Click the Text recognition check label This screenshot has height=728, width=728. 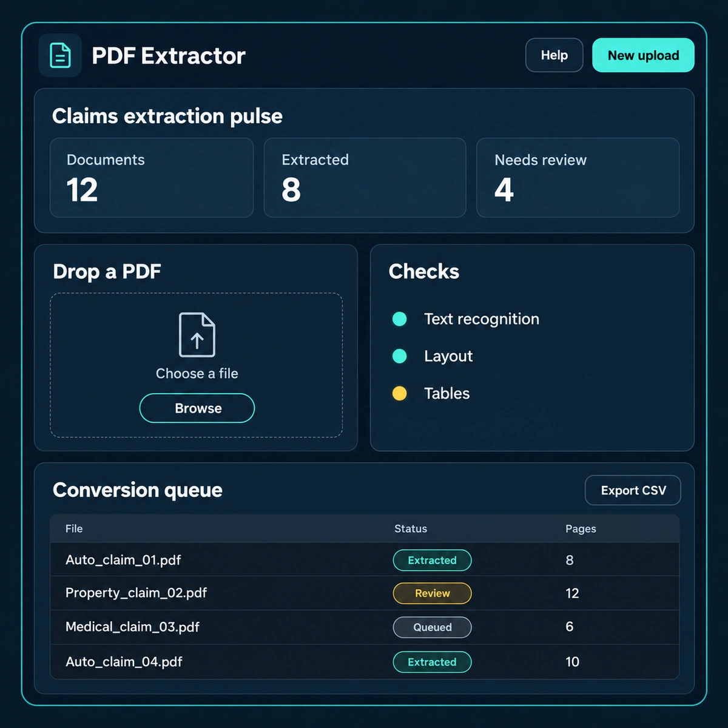click(482, 319)
